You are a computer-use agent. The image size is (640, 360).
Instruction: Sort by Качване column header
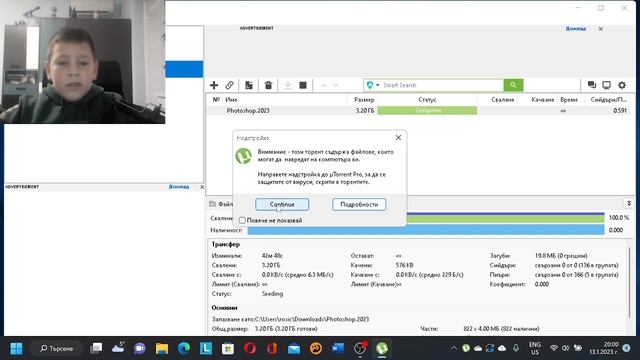(543, 100)
